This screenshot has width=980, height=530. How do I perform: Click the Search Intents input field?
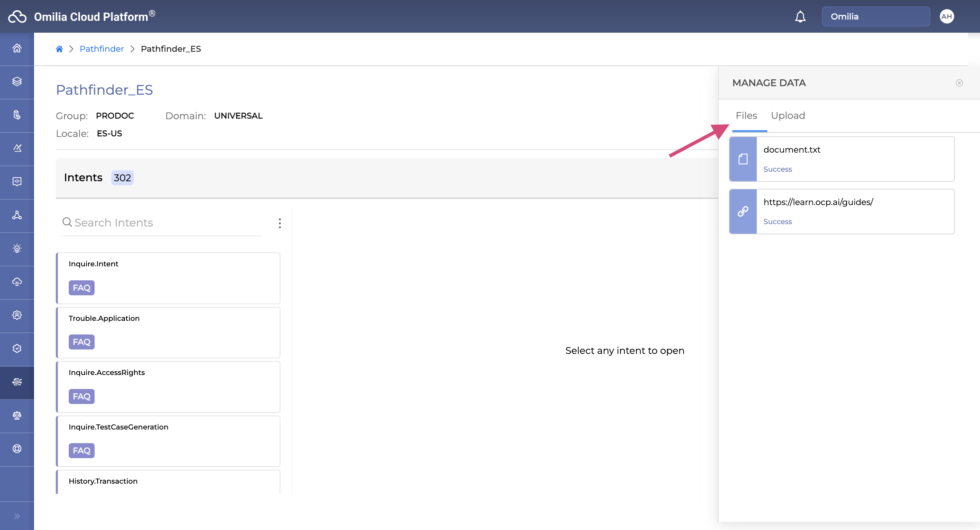click(x=164, y=223)
